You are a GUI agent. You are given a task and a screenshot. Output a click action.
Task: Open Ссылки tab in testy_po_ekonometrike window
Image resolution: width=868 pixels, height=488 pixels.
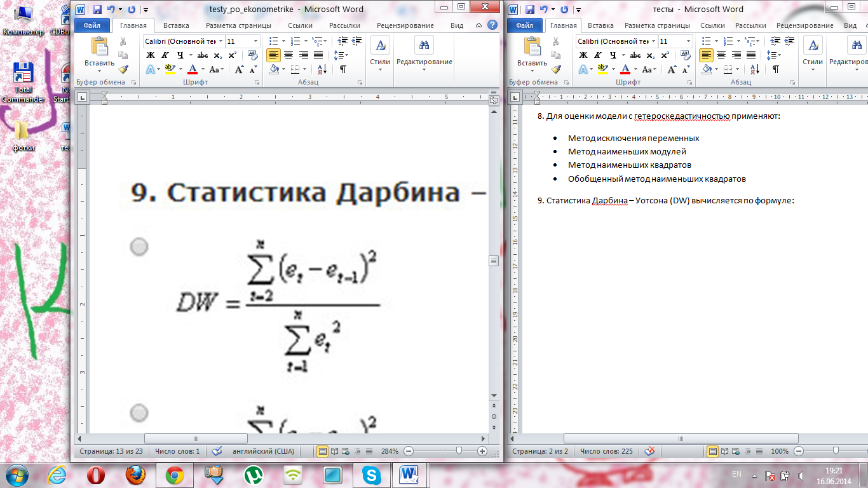pyautogui.click(x=300, y=25)
